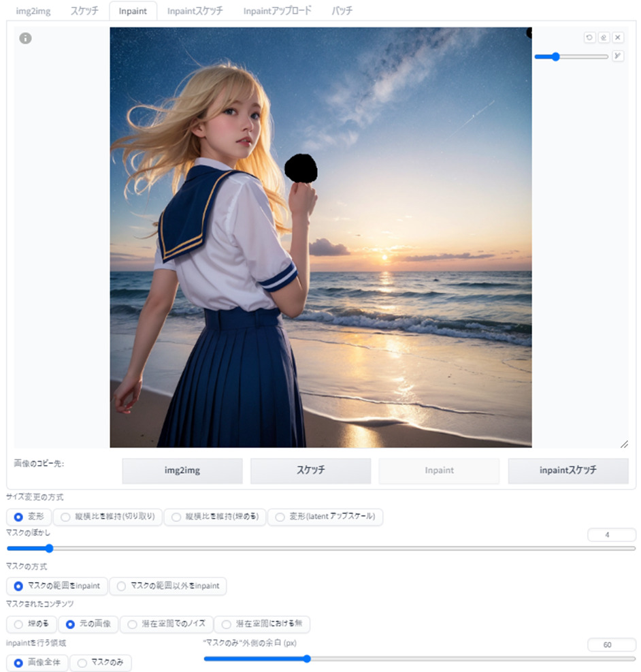This screenshot has height=672, width=641.
Task: Click the inpaintスケッチ copy button
Action: pyautogui.click(x=568, y=470)
